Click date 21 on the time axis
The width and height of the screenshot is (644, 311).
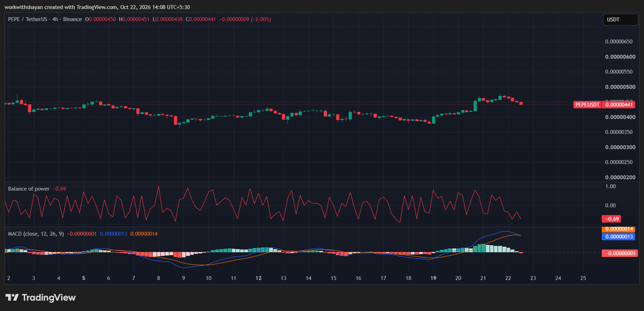tap(483, 278)
